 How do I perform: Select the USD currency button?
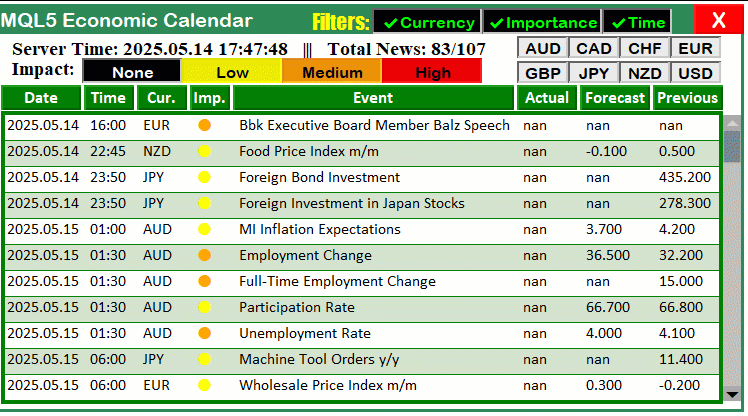click(696, 73)
